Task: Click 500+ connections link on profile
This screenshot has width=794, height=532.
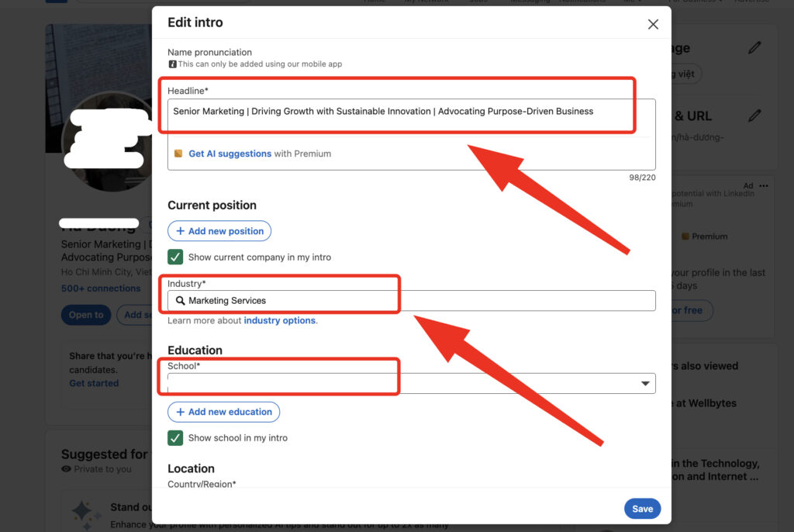Action: click(x=101, y=288)
